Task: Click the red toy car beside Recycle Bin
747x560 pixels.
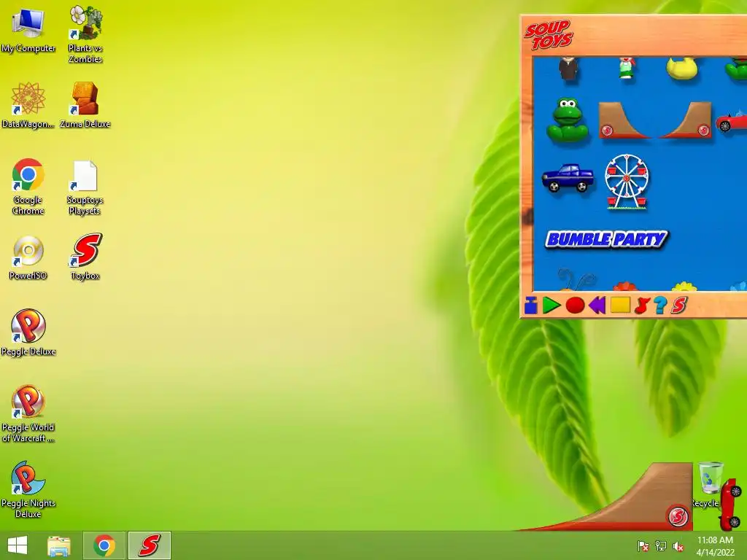Action: point(732,504)
